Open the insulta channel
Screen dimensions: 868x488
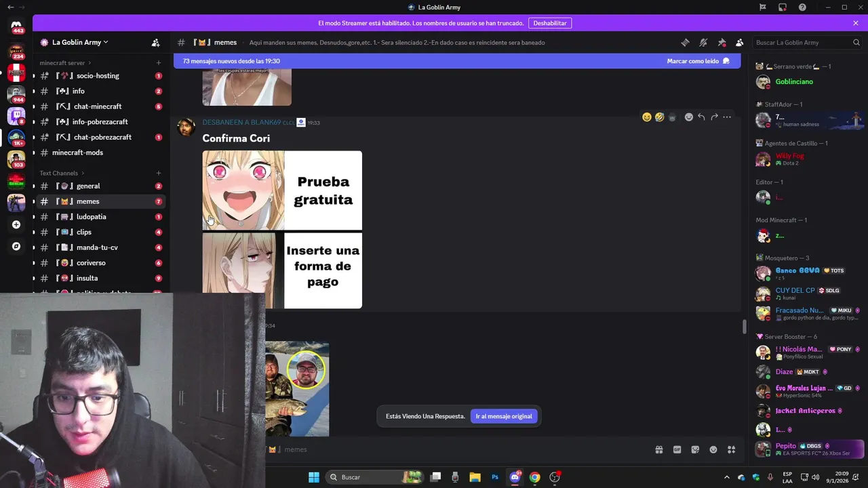tap(101, 278)
